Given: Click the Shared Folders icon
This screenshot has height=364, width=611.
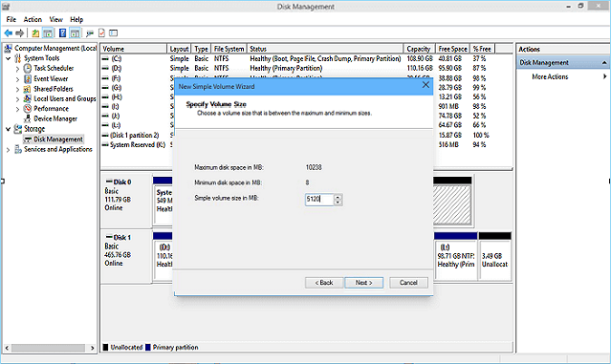Looking at the screenshot, I should click(x=28, y=89).
